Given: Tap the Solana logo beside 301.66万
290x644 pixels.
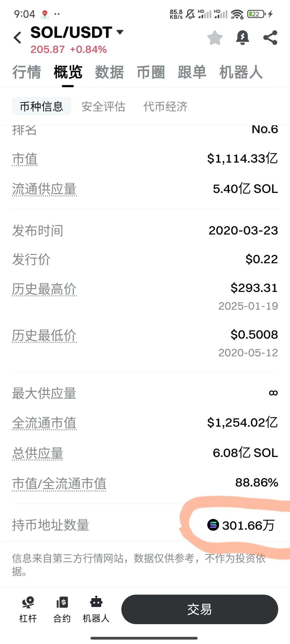Looking at the screenshot, I should coord(213,525).
